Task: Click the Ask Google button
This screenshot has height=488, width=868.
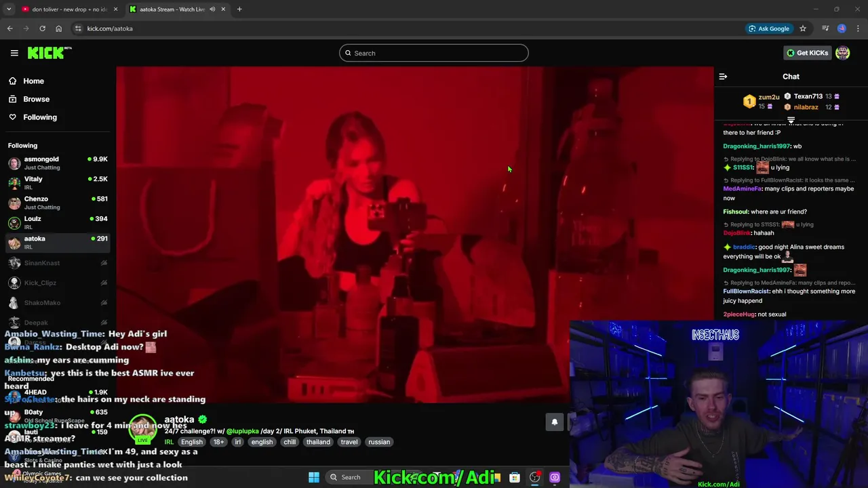Action: 768,28
